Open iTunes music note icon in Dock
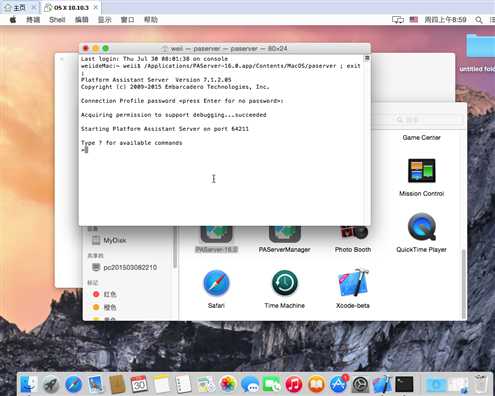This screenshot has height=396, width=495. click(x=294, y=385)
